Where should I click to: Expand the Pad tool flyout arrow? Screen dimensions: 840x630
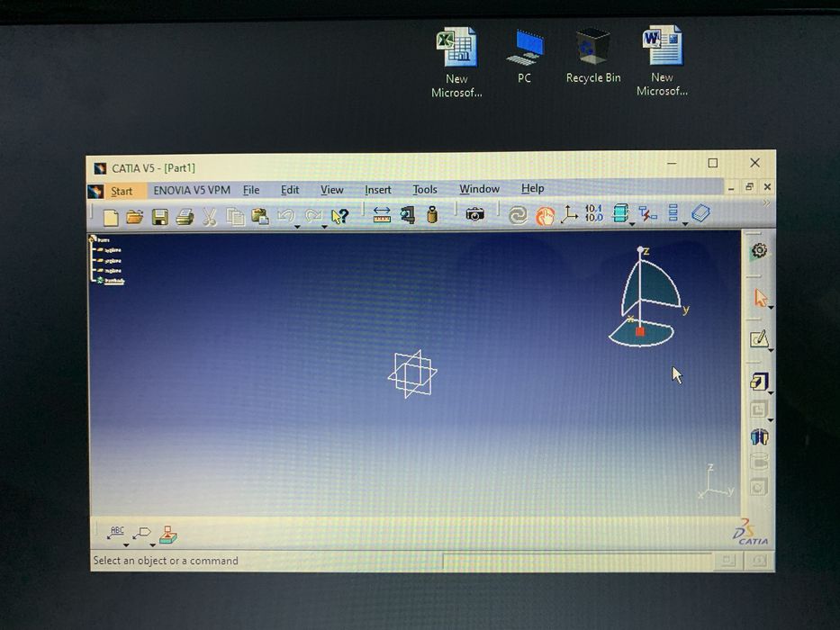click(771, 393)
